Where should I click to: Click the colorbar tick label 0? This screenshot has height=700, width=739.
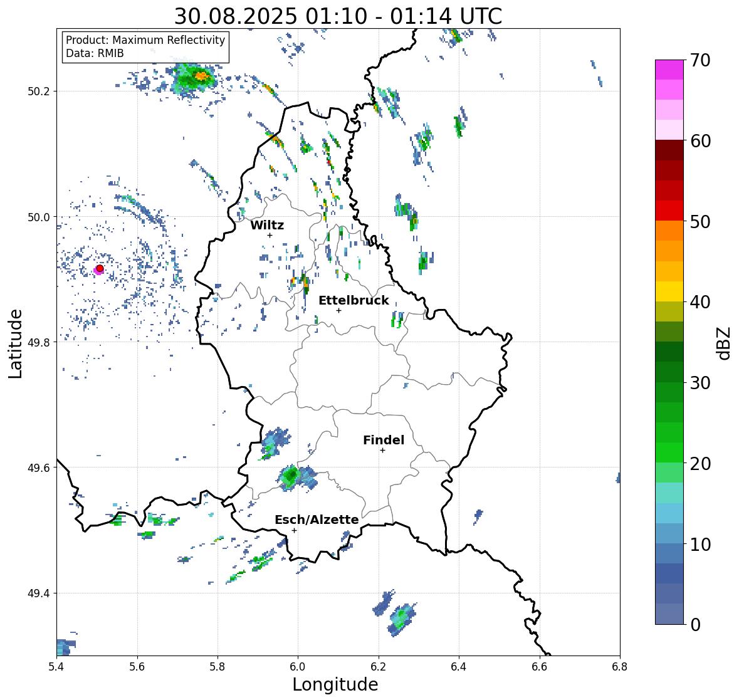coord(695,625)
